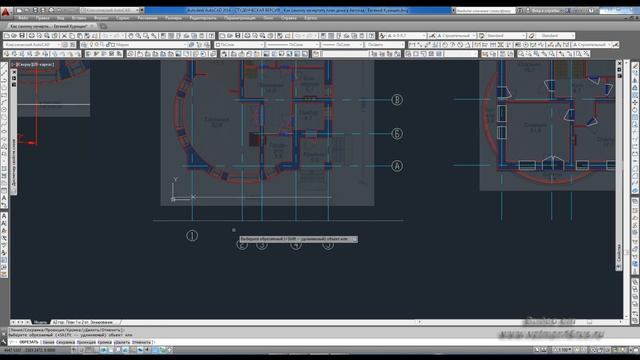Select the Erase tool in the modify toolbar
This screenshot has height=360, width=640.
(635, 65)
